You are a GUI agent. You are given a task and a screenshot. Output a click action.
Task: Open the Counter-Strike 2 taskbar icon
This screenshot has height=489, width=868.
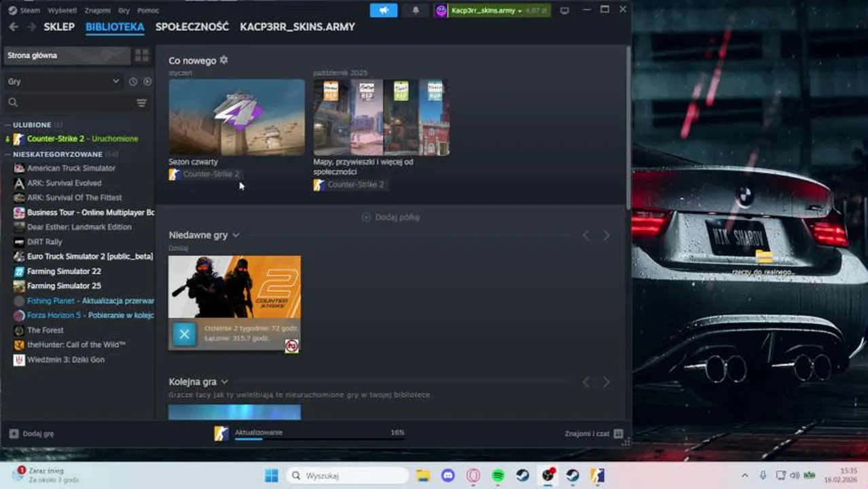coord(597,475)
